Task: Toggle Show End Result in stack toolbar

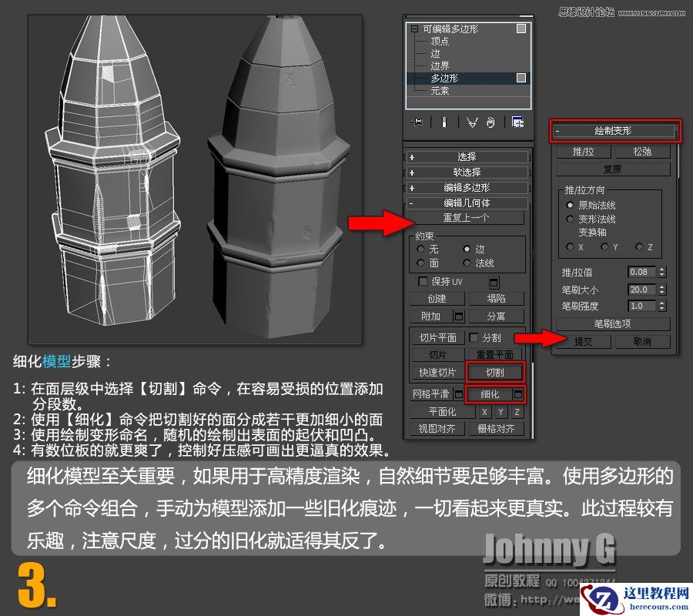Action: pos(443,122)
